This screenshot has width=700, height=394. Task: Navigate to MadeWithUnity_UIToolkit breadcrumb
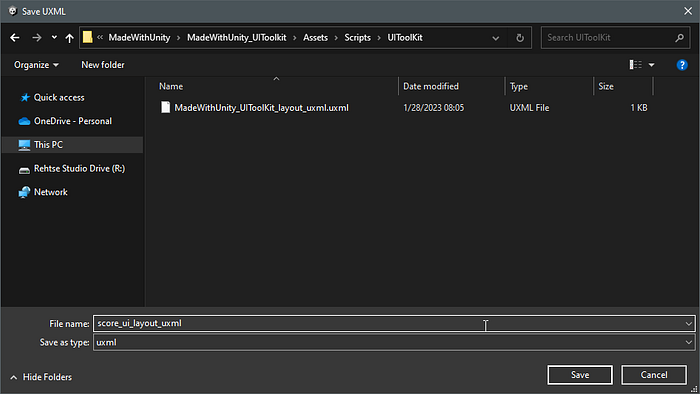(237, 37)
